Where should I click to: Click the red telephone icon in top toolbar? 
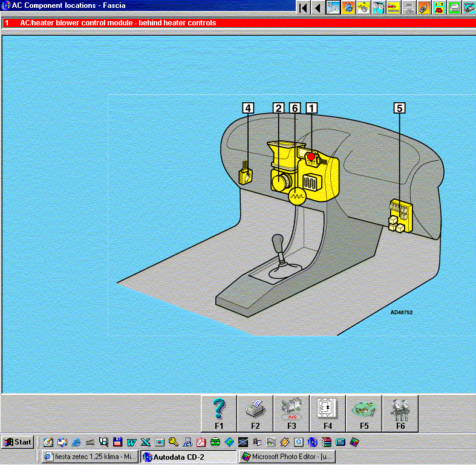(440, 7)
